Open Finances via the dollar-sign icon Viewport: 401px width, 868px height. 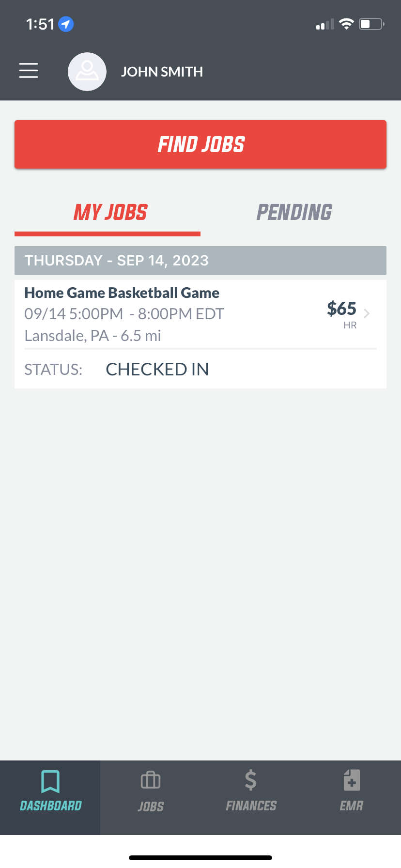point(251,780)
